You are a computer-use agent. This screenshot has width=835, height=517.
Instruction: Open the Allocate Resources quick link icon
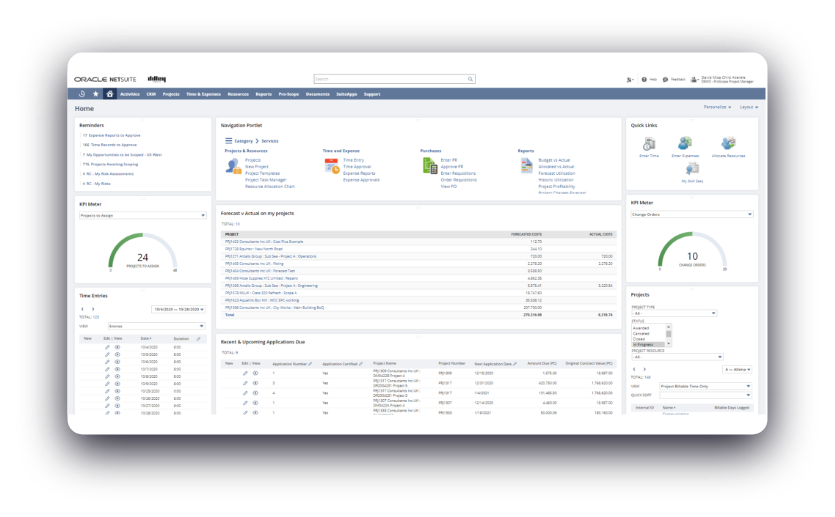[x=727, y=144]
